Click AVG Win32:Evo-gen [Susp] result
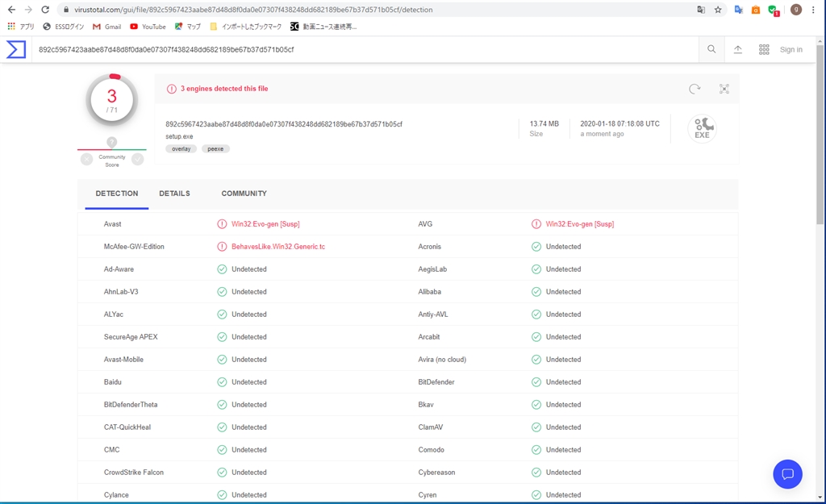Viewport: 826px width, 504px height. pyautogui.click(x=579, y=224)
